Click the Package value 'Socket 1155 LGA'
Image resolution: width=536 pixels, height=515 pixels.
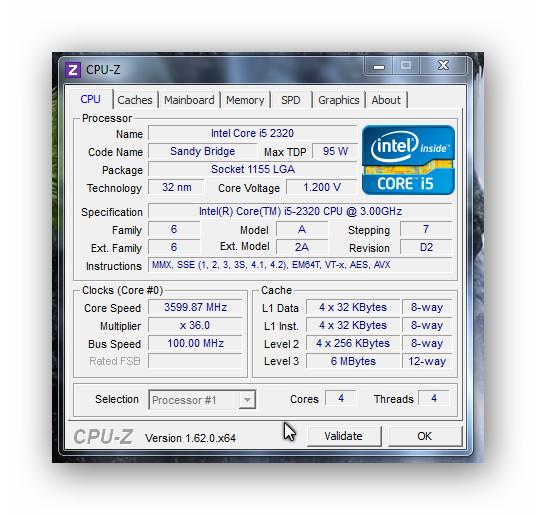click(252, 170)
